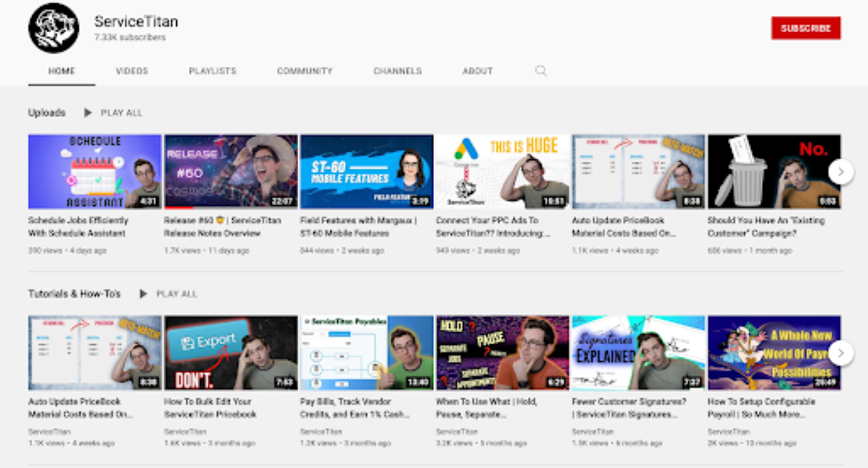
Task: Click the ServiceTitan channel avatar logo
Action: point(53,28)
